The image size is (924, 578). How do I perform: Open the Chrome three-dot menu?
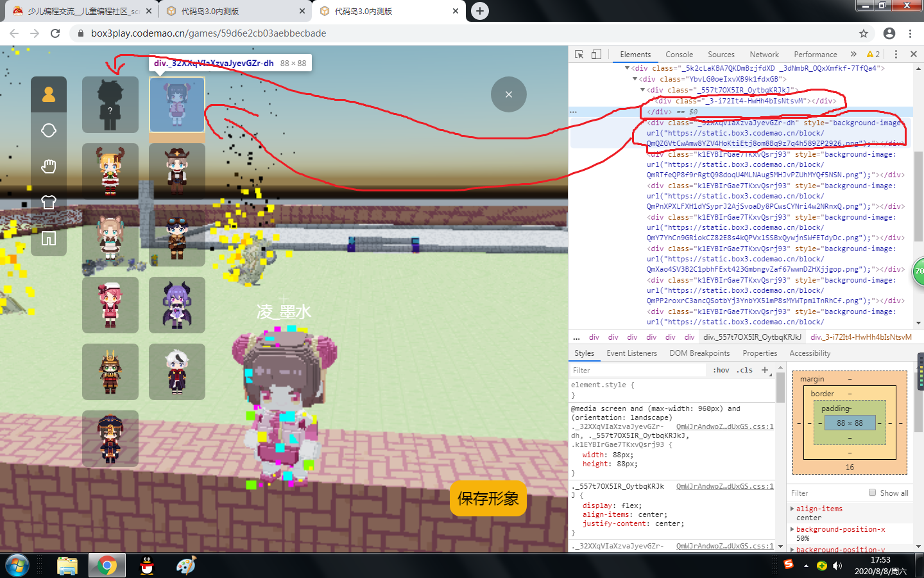pyautogui.click(x=911, y=33)
